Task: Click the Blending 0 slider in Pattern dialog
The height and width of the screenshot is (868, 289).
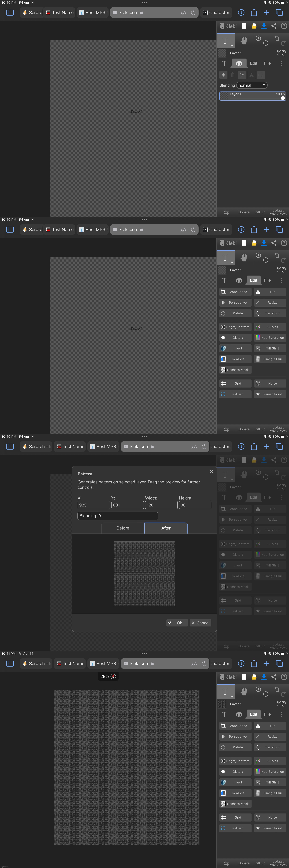Action: click(x=118, y=516)
